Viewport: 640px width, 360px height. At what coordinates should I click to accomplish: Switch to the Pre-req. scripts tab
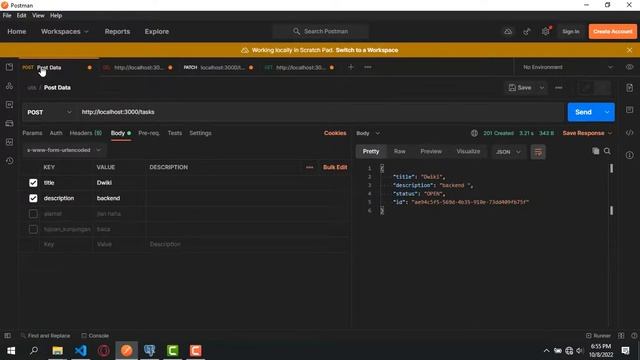click(x=149, y=133)
